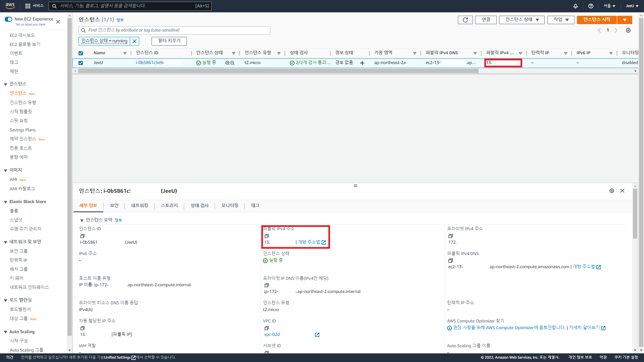
Task: Copy the private IPv4 address icon
Action: click(x=450, y=236)
